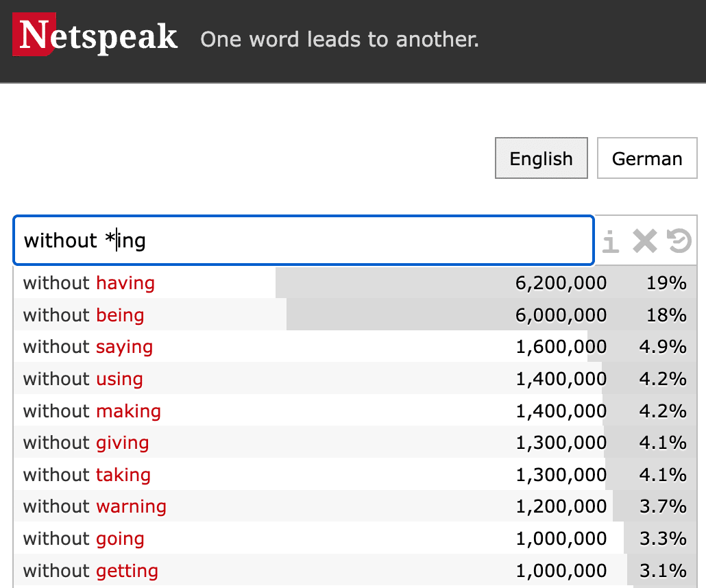
Task: Click the history icon's back arrow
Action: click(x=679, y=241)
